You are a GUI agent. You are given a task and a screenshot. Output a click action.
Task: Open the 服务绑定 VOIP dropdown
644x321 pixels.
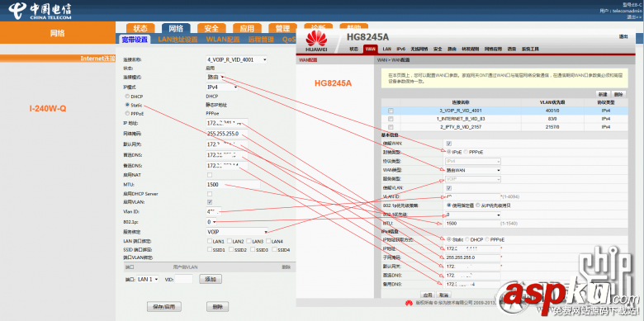(237, 232)
